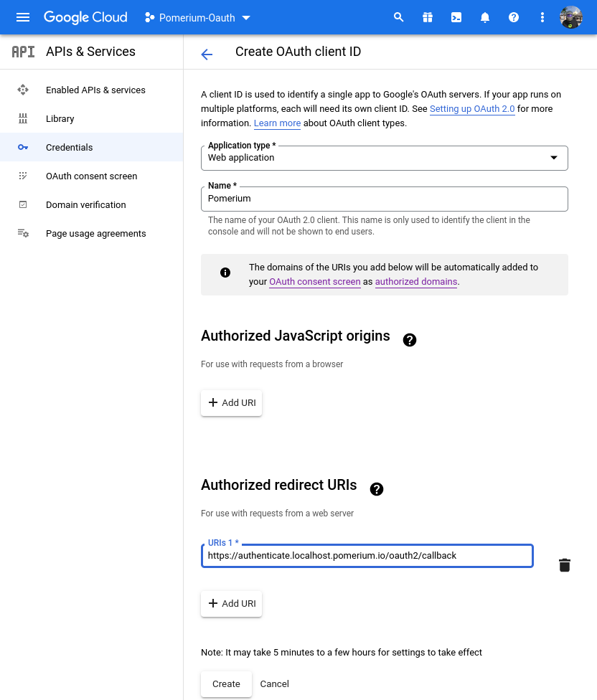The height and width of the screenshot is (700, 597).
Task: Go back using the arrow above Create OAuth client ID
Action: 207,55
